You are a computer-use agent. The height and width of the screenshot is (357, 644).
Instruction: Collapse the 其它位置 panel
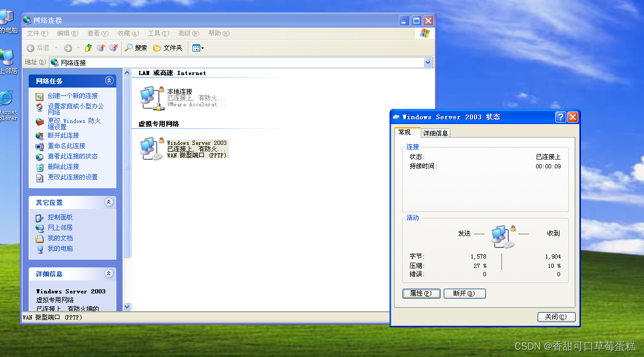pyautogui.click(x=109, y=202)
